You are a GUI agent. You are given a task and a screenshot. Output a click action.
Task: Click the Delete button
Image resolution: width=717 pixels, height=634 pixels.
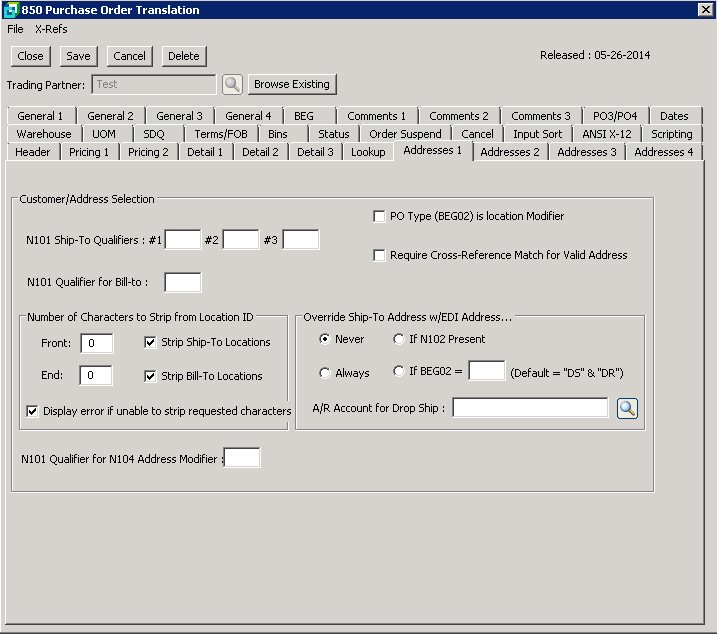click(x=183, y=56)
